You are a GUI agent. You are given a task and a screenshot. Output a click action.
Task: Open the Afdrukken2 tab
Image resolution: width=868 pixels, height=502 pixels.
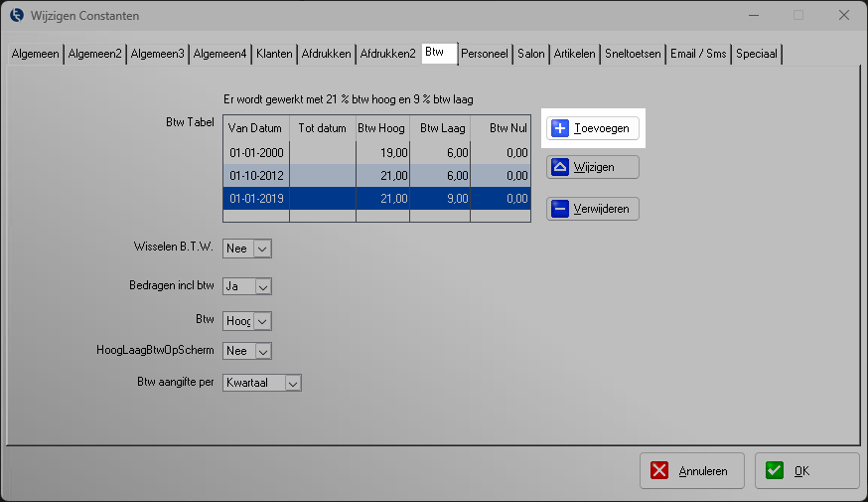pyautogui.click(x=387, y=54)
